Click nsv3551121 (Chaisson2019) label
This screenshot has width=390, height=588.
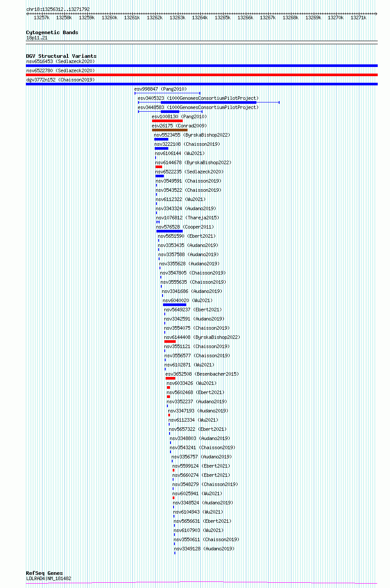point(197,346)
